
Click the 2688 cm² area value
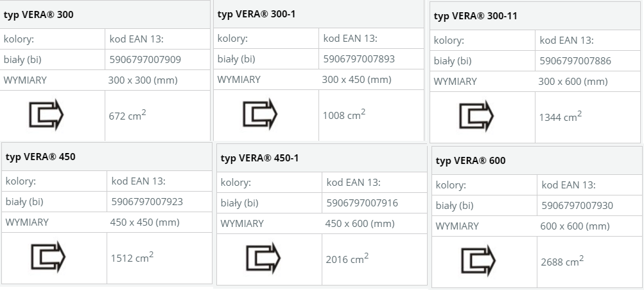(x=562, y=261)
